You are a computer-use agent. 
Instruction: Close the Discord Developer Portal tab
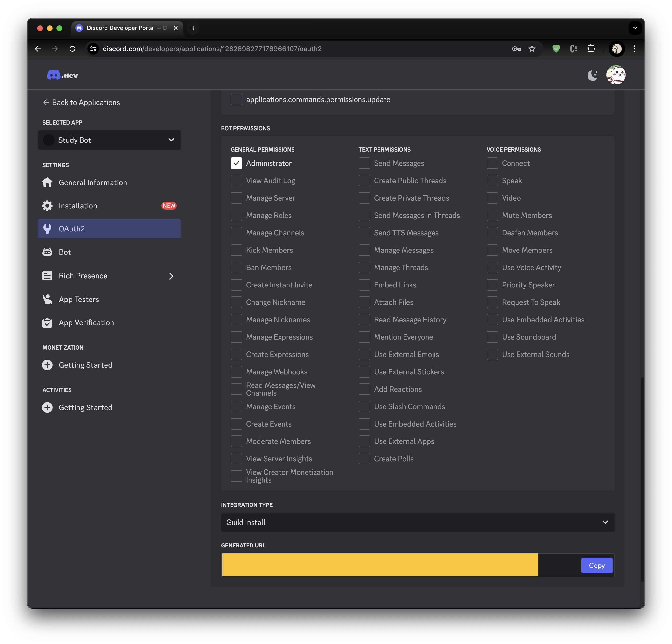pyautogui.click(x=175, y=28)
